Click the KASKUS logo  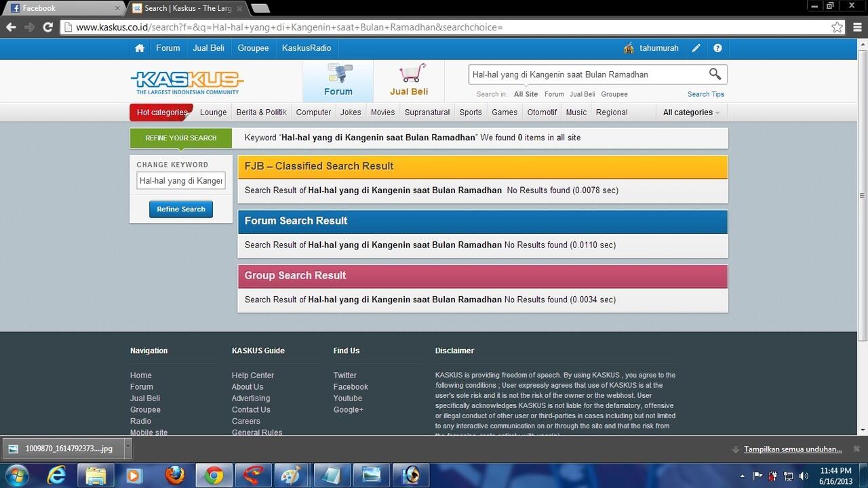tap(186, 82)
